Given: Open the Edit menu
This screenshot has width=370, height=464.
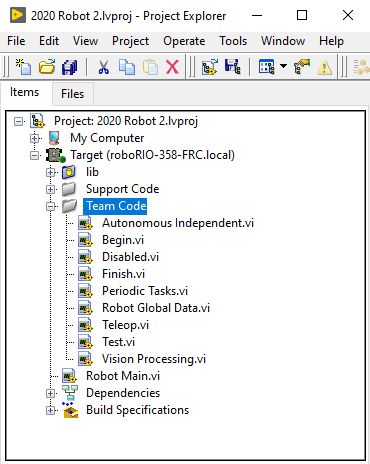Looking at the screenshot, I should tap(49, 41).
